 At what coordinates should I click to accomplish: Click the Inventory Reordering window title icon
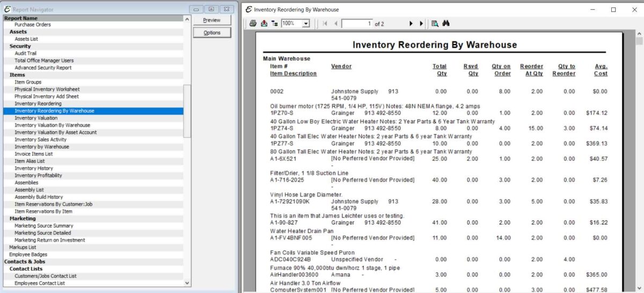point(248,10)
